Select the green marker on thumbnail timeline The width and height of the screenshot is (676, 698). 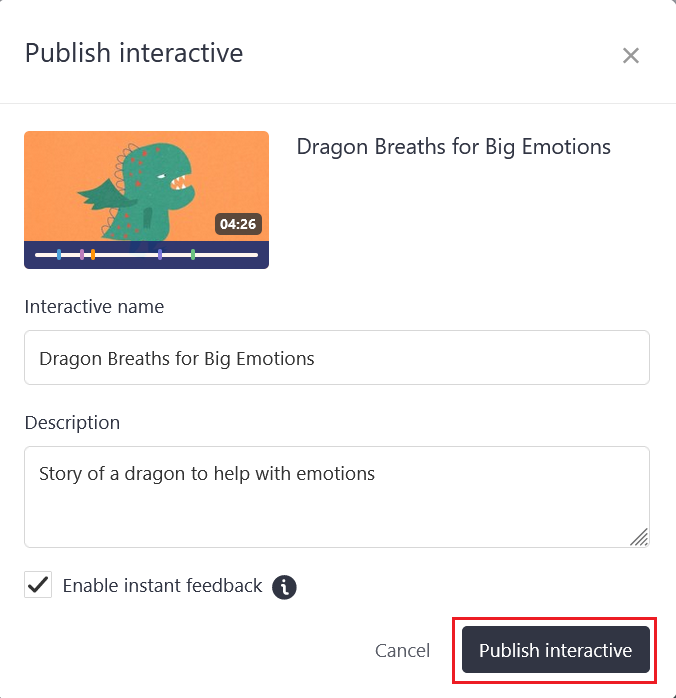point(193,255)
